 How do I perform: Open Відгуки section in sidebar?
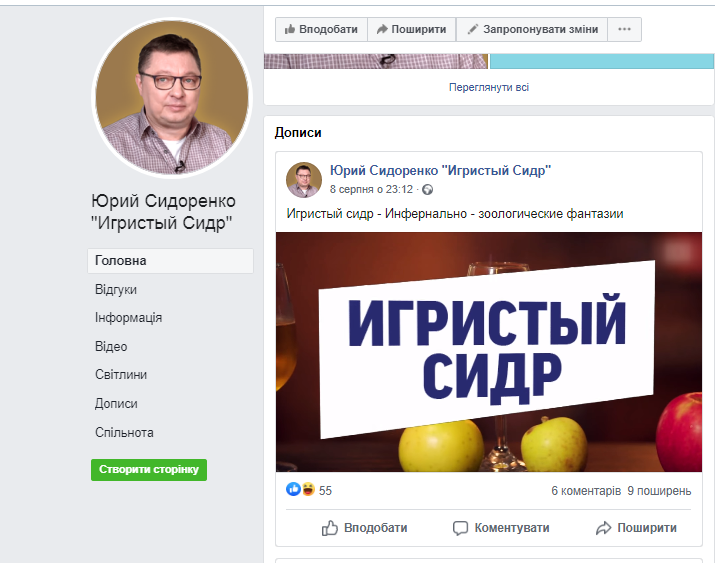tap(116, 290)
